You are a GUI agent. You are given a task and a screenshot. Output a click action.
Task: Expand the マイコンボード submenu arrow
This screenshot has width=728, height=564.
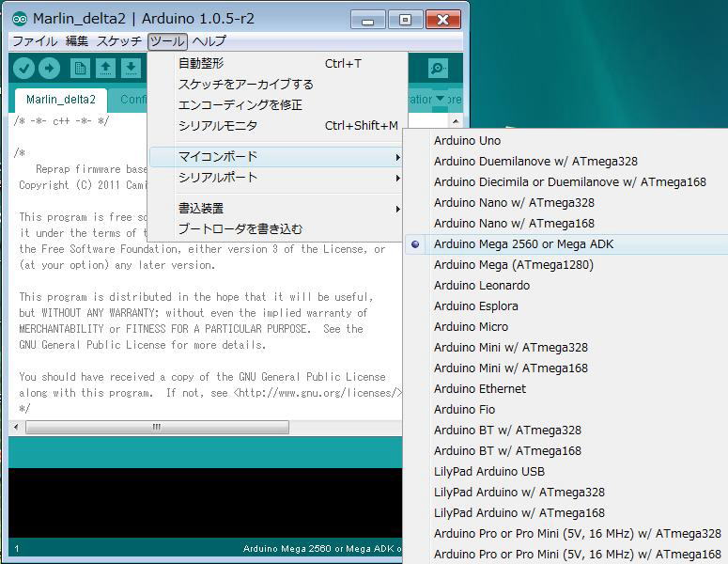397,158
